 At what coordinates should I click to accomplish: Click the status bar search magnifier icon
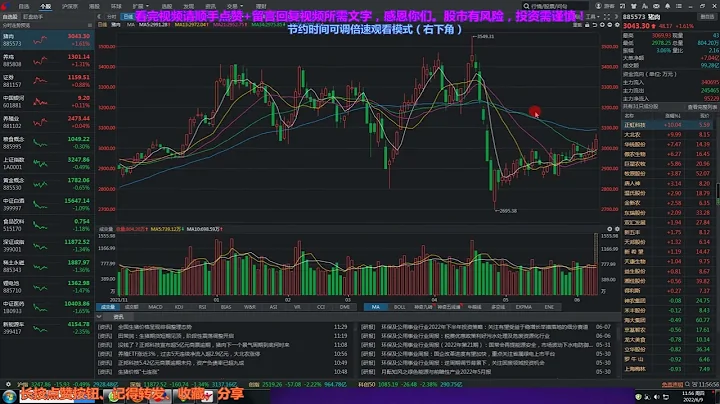(x=687, y=384)
